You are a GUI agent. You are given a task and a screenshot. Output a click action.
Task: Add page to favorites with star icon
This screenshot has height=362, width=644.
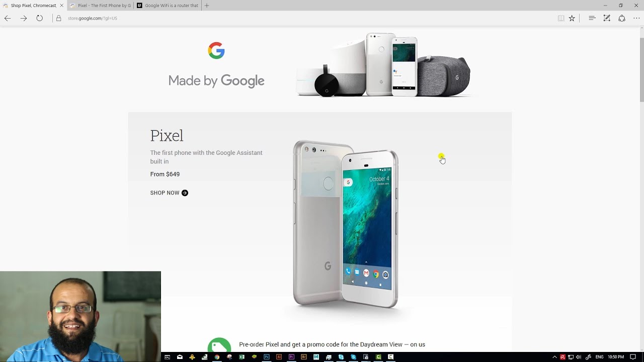(x=572, y=18)
